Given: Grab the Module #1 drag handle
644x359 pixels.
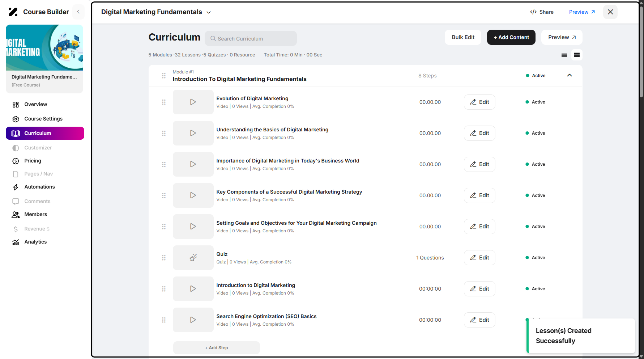Looking at the screenshot, I should point(164,76).
